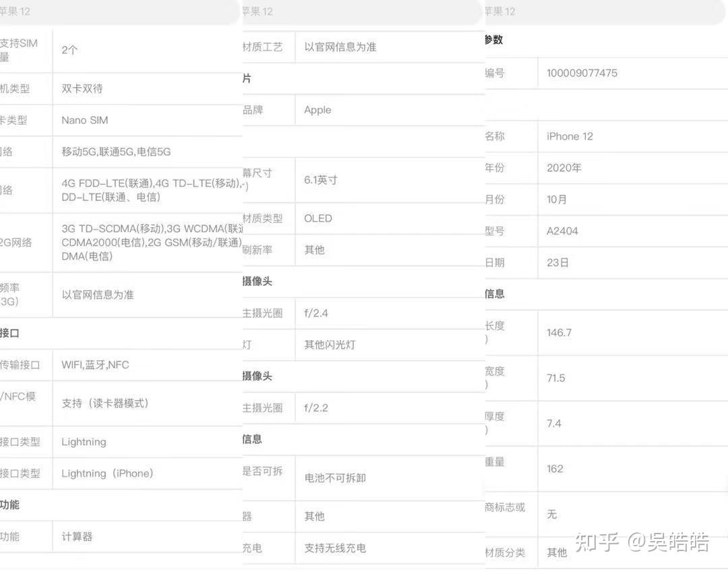Click the 品牌 label
Image resolution: width=728 pixels, height=572 pixels.
click(x=253, y=110)
